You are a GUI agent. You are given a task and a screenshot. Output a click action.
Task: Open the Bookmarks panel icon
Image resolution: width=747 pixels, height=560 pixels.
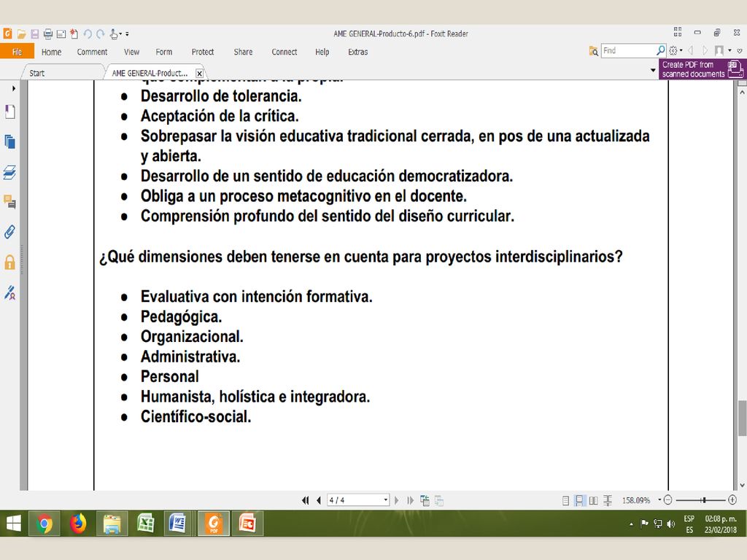10,112
